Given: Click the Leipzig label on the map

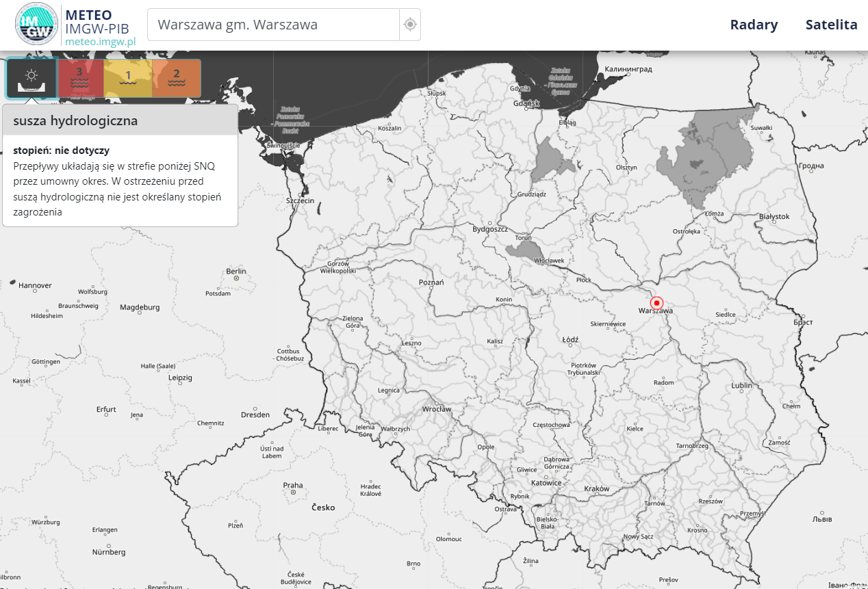Looking at the screenshot, I should tap(180, 377).
